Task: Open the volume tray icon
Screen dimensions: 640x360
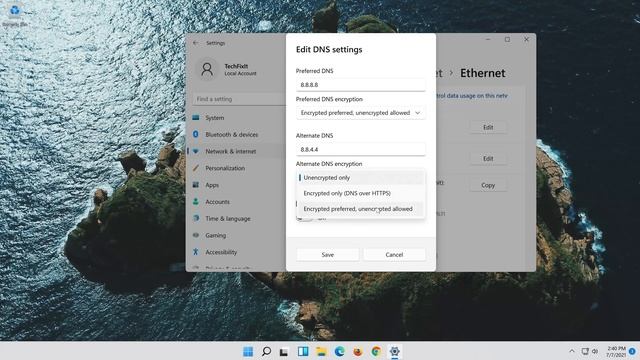Action: point(595,351)
